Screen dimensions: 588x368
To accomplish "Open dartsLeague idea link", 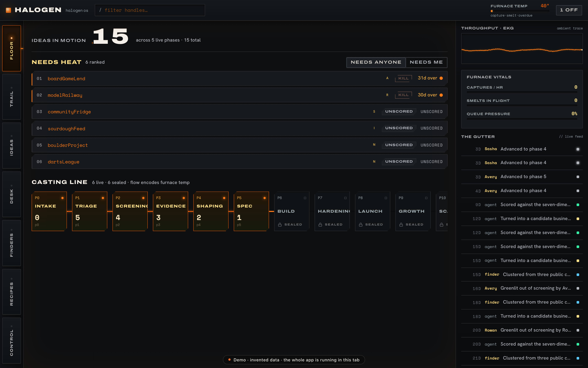I will point(63,162).
